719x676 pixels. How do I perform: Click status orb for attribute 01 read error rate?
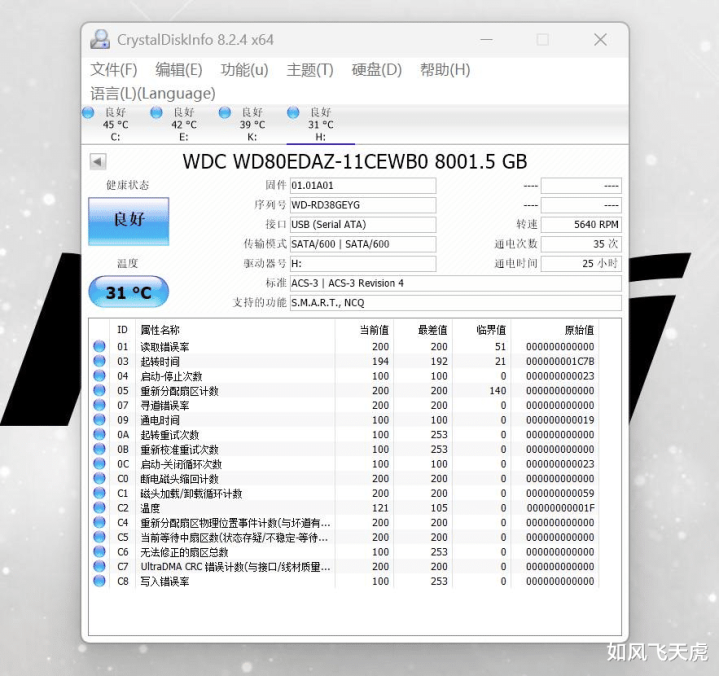[x=99, y=346]
